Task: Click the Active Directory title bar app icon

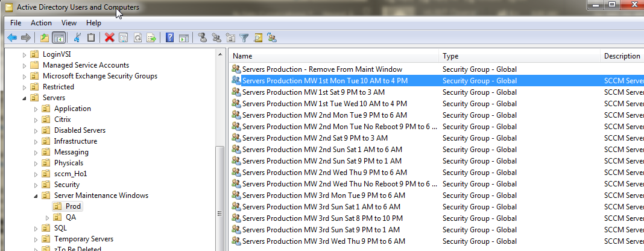Action: [8, 7]
